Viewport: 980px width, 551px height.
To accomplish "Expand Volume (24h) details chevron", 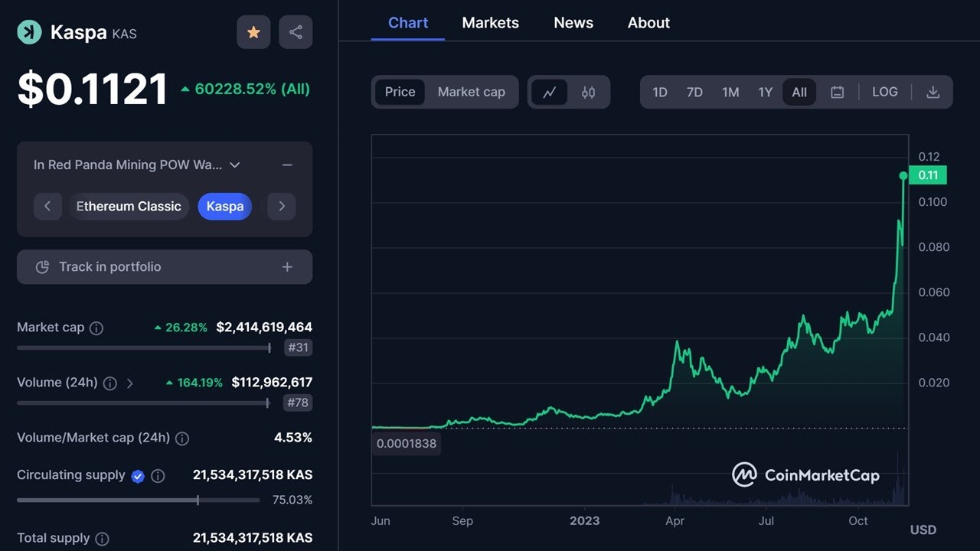I will pos(129,383).
